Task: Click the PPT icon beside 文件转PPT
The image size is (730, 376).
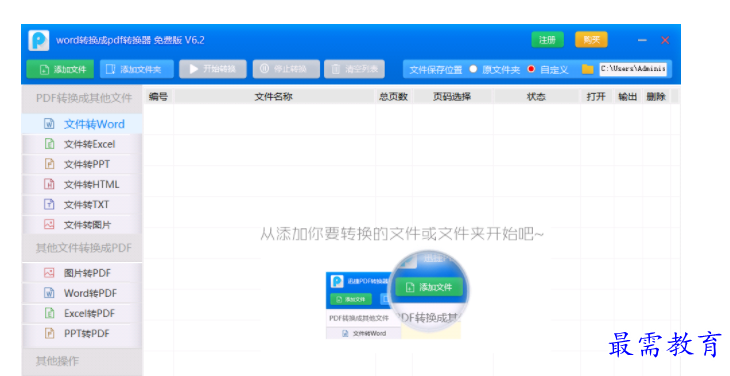Action: tap(49, 164)
